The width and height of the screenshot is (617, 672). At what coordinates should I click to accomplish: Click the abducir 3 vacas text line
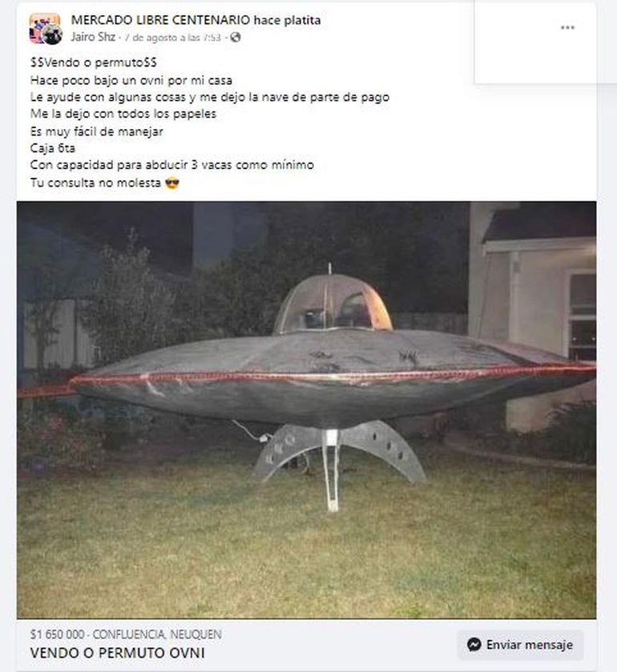(172, 165)
